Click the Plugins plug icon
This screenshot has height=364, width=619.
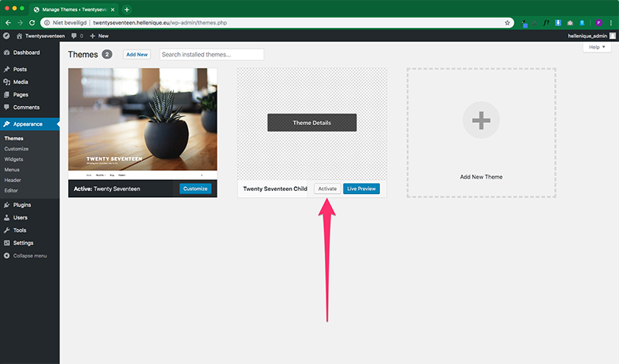tap(7, 205)
